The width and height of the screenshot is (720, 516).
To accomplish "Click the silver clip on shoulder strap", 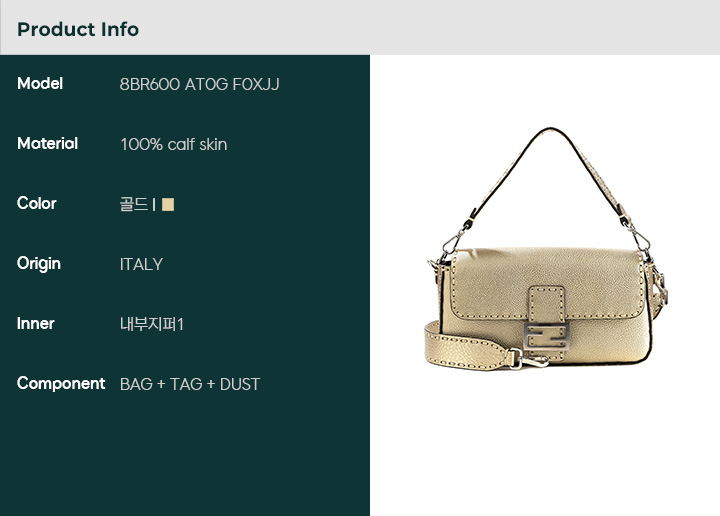I will 528,359.
